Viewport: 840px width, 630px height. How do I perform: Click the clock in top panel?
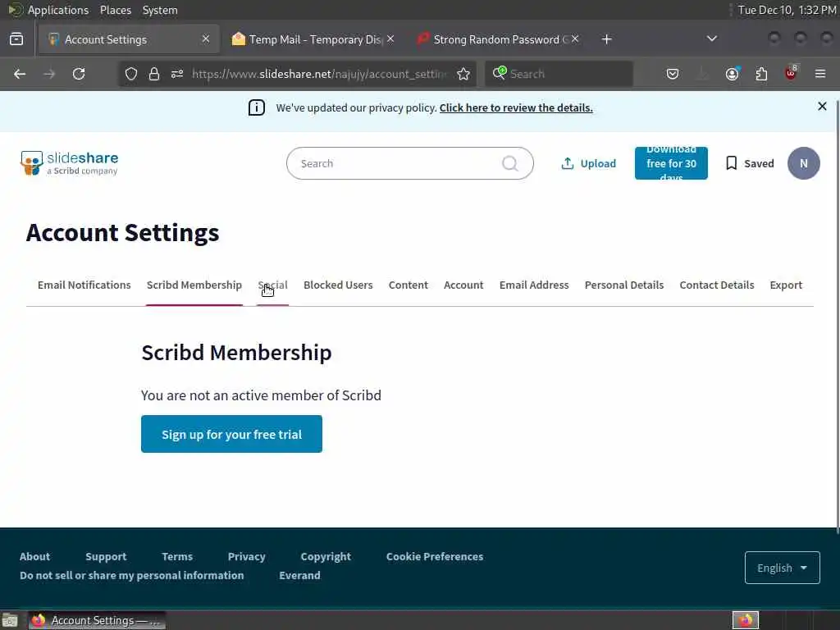(x=787, y=10)
